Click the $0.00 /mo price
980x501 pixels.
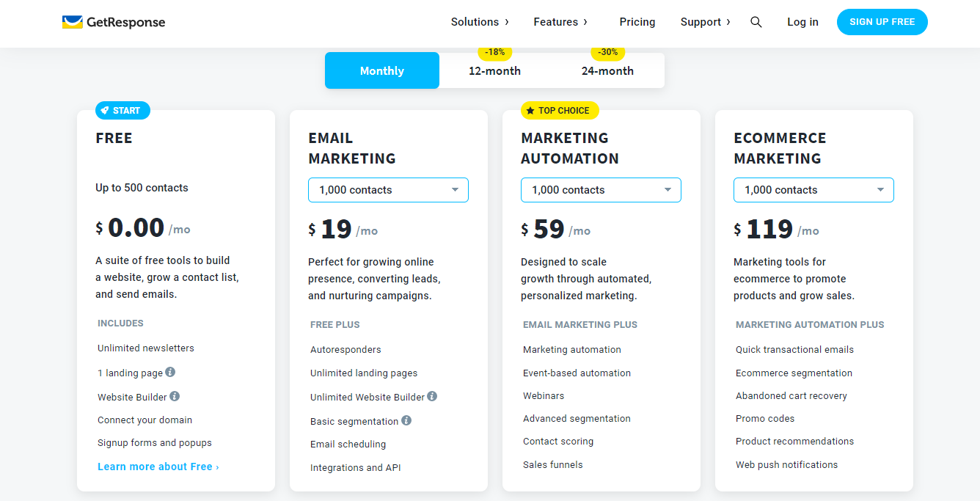coord(143,228)
